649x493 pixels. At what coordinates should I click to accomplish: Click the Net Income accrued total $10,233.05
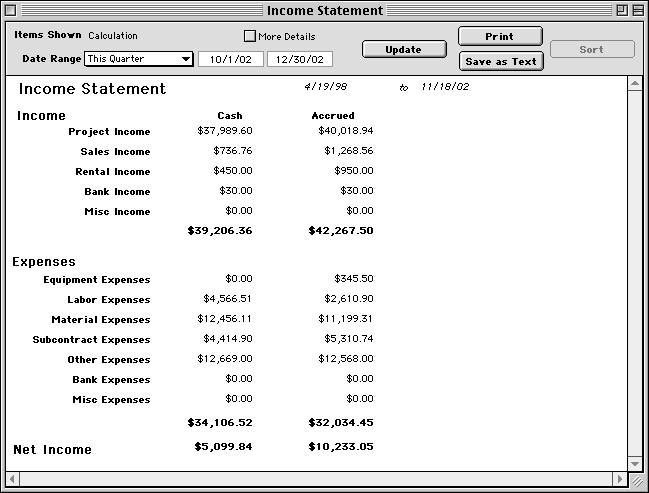pos(341,448)
